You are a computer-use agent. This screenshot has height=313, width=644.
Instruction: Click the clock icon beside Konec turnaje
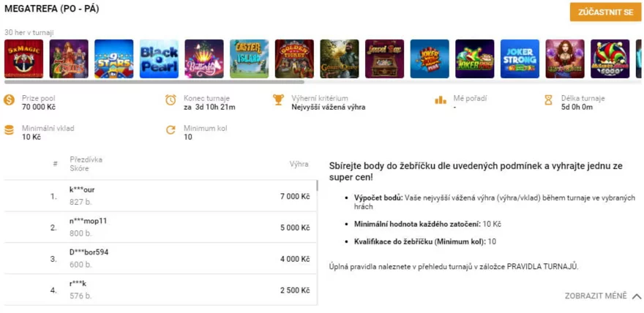coord(171,99)
